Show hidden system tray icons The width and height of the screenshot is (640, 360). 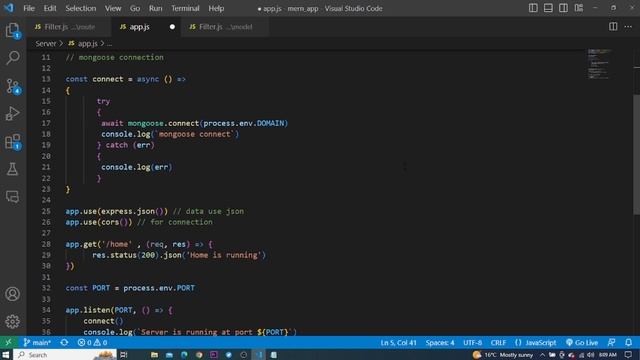point(542,355)
